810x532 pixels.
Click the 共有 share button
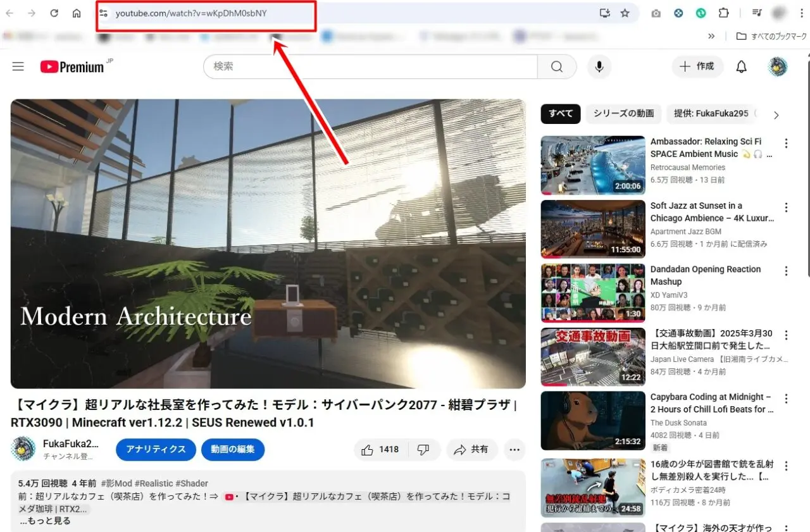pyautogui.click(x=472, y=449)
